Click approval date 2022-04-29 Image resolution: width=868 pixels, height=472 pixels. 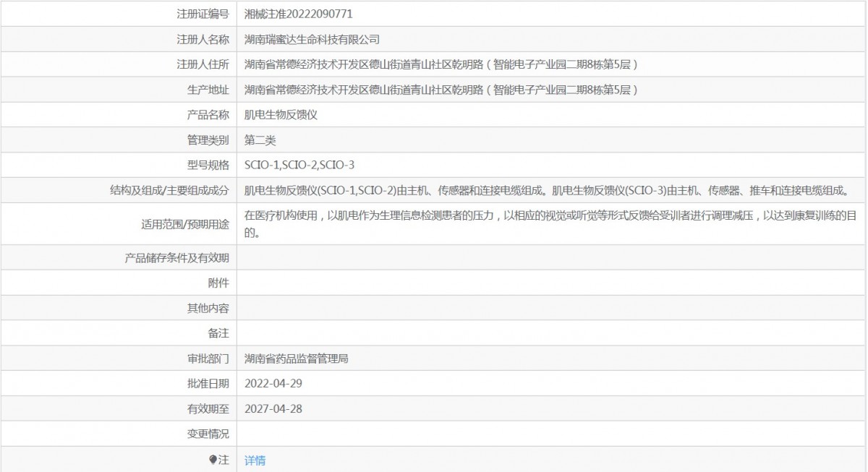[273, 383]
